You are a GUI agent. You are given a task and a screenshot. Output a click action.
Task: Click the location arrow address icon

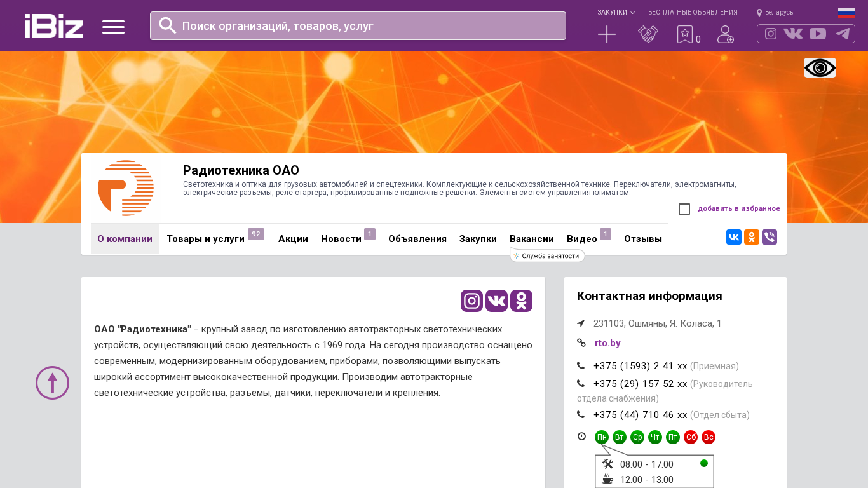(581, 323)
